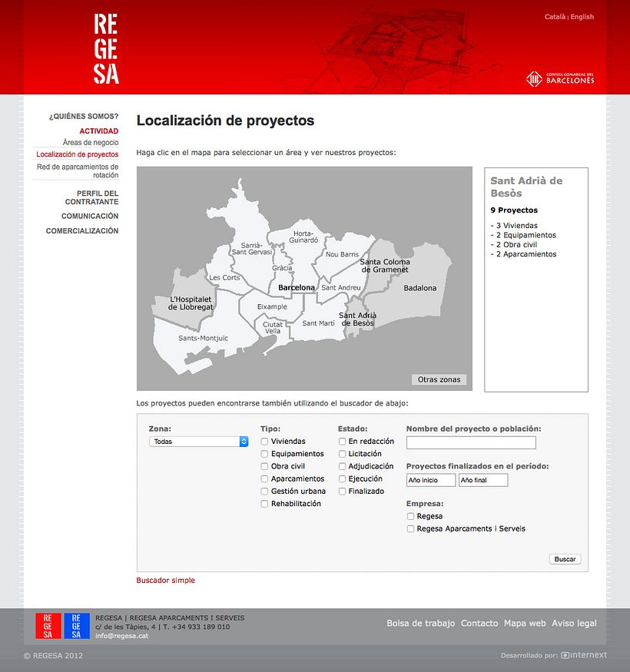Viewport: 630px width, 672px height.
Task: Click the red REGESA icon in the footer
Action: click(47, 626)
